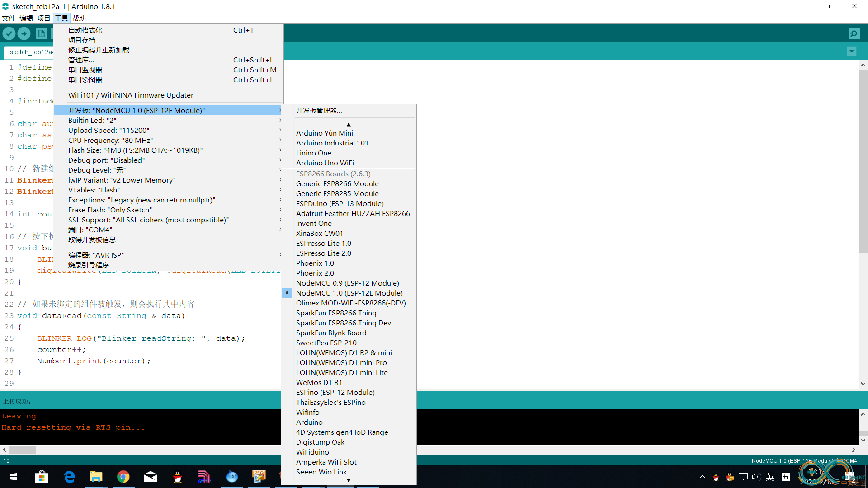Click the Verify checkmark toolbar button
868x488 pixels.
9,33
